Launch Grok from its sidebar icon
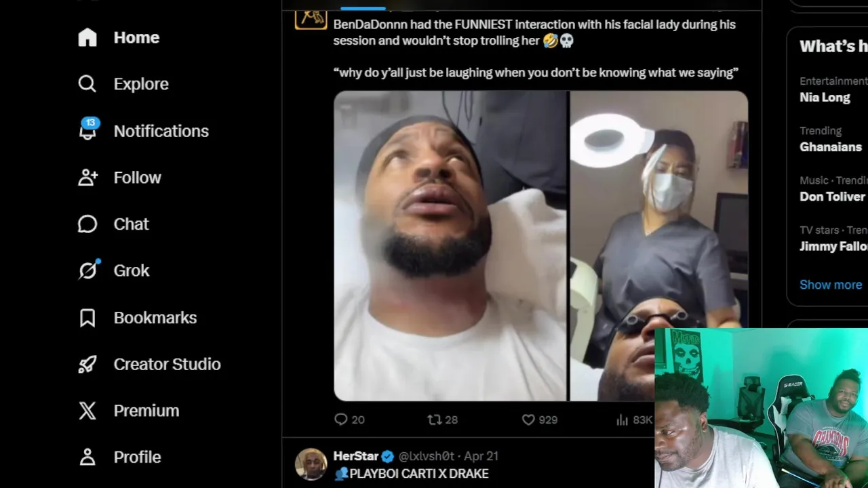 [87, 270]
